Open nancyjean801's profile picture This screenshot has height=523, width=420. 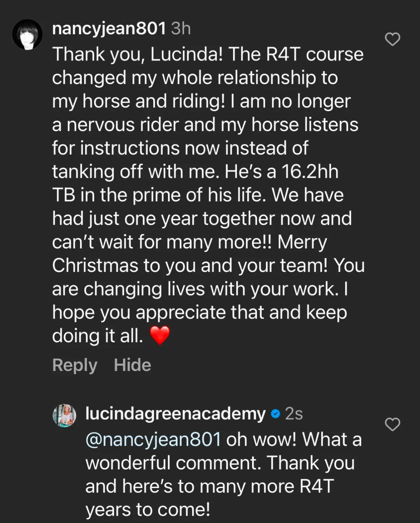click(27, 34)
